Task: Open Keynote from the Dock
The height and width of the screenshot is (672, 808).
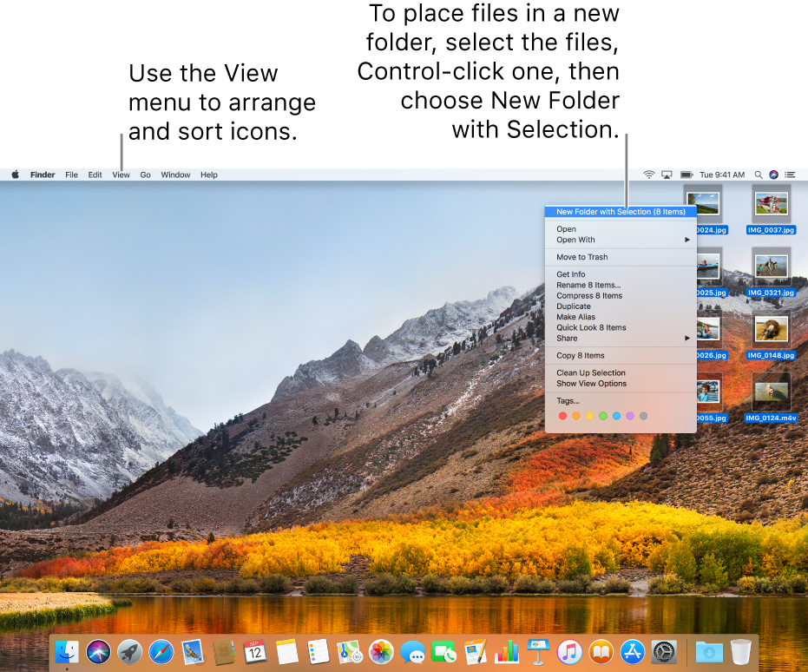Action: (x=538, y=652)
